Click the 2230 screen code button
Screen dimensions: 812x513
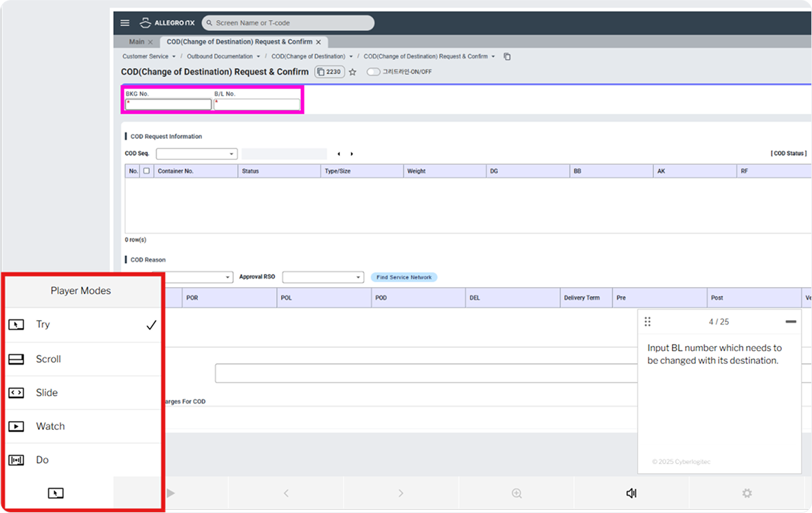[330, 72]
